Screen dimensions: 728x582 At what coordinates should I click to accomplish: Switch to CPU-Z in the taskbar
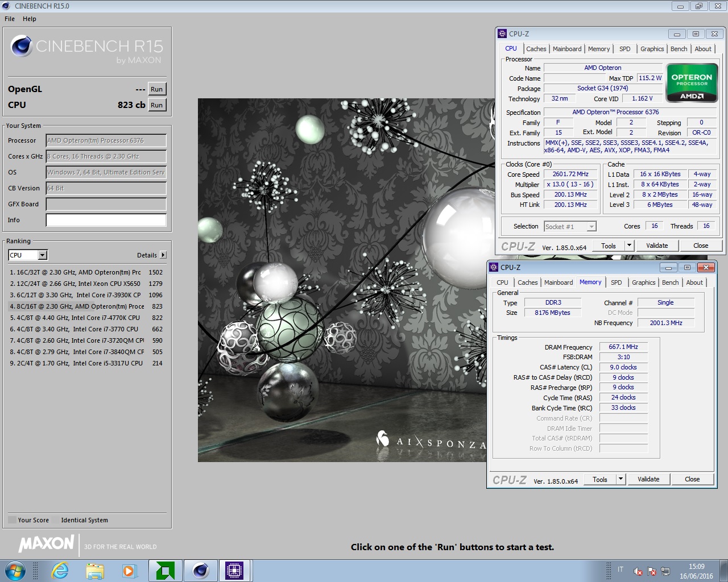coord(234,571)
